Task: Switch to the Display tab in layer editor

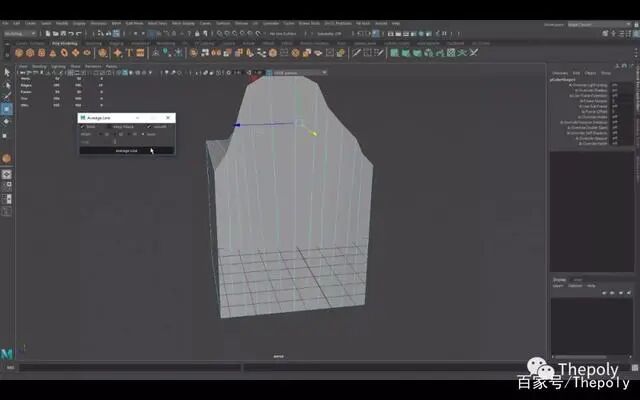Action: [x=560, y=280]
